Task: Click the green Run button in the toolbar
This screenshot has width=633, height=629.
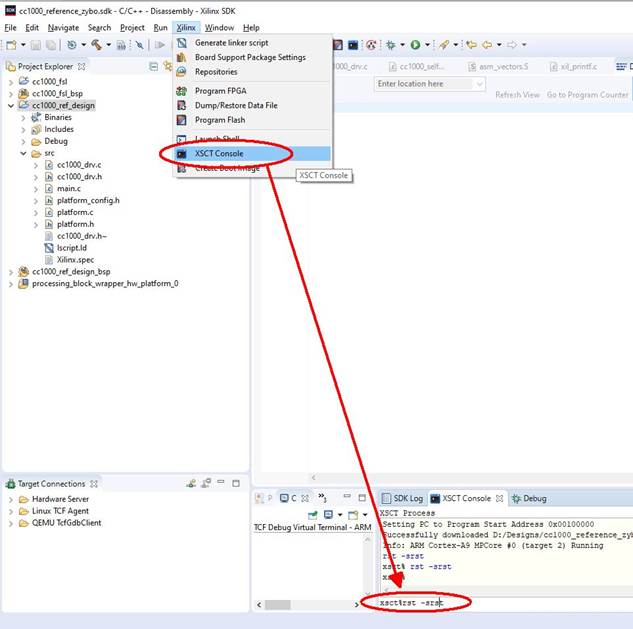Action: click(x=414, y=45)
